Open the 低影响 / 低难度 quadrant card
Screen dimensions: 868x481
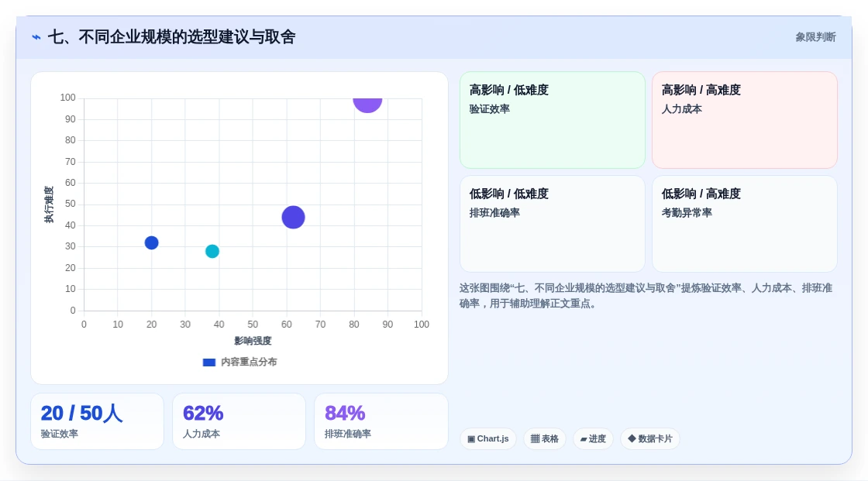coord(553,224)
